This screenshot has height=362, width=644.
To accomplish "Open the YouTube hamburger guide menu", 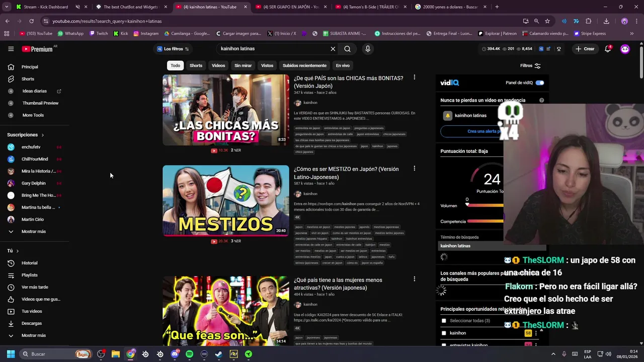I will click(11, 49).
